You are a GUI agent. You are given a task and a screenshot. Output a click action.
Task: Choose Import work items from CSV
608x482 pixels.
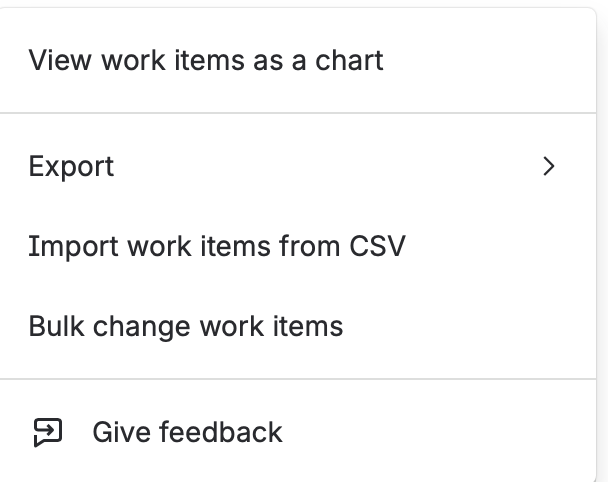[x=298, y=246]
